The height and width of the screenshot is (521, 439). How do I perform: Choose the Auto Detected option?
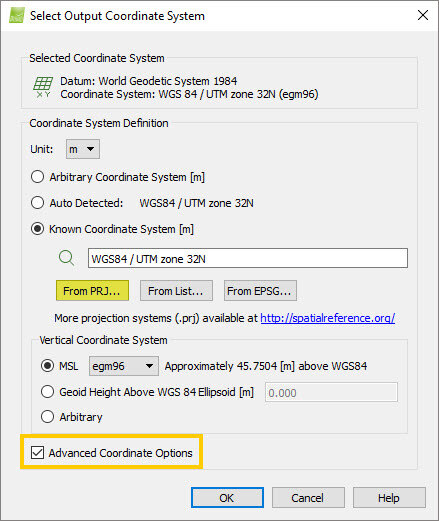click(37, 203)
